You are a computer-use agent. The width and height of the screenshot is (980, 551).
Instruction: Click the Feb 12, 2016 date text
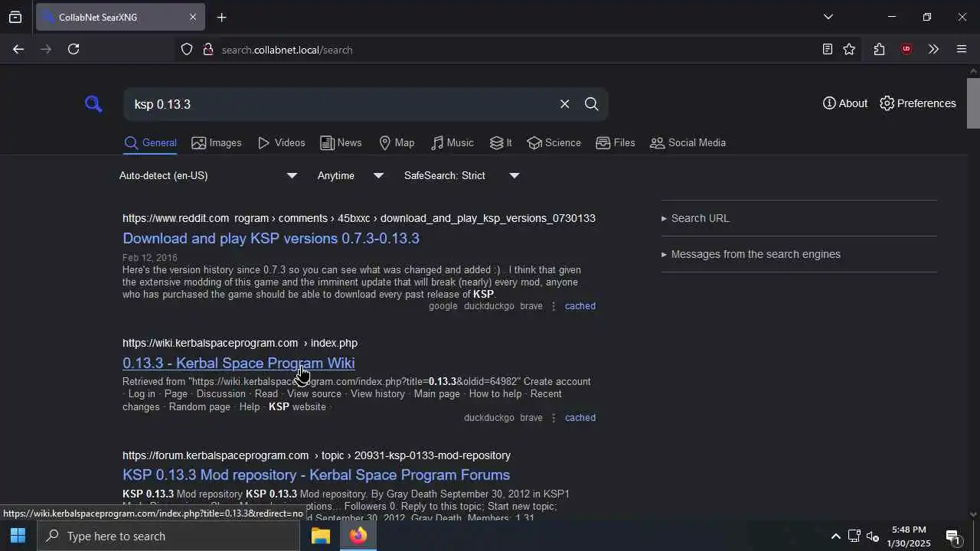149,258
